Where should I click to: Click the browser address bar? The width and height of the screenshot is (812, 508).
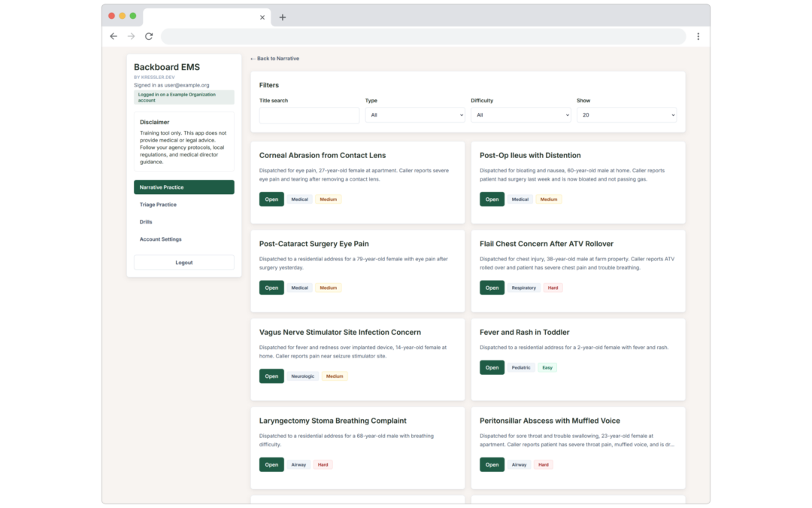(x=423, y=36)
